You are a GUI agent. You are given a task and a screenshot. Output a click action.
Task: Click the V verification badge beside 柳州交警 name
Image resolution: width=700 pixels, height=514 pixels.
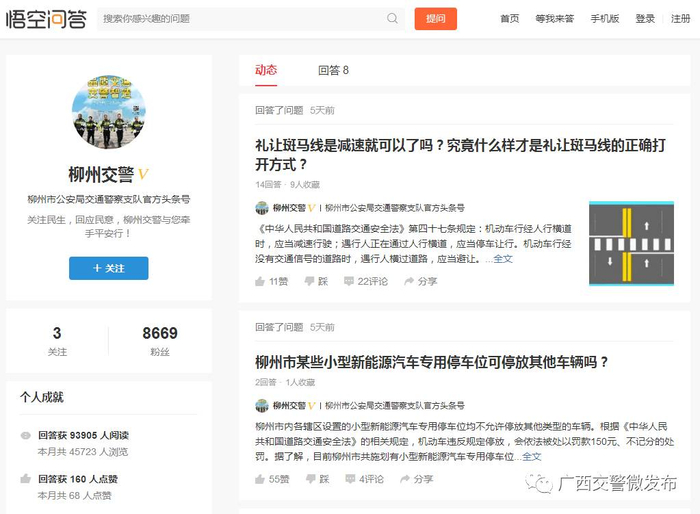click(x=143, y=174)
